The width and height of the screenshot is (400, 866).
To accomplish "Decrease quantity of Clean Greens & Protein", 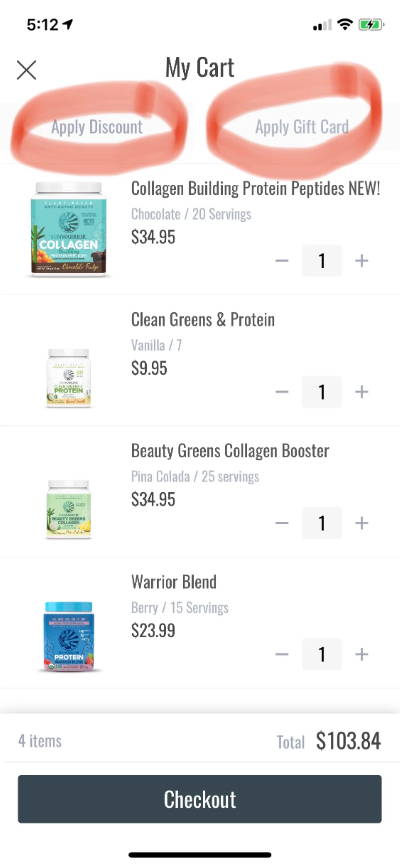I will tap(282, 392).
